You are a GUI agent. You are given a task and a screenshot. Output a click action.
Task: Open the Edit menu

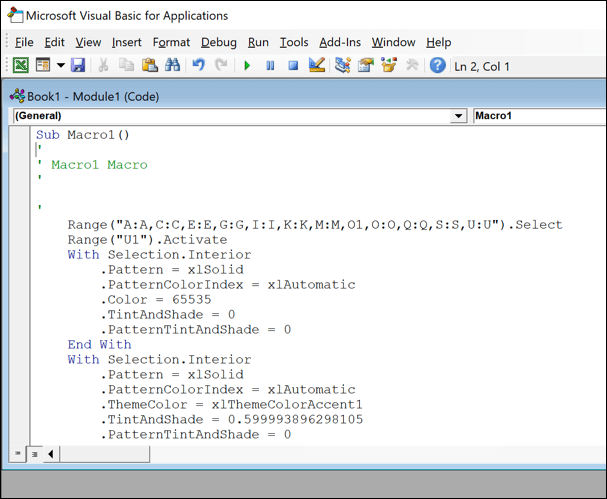click(x=54, y=42)
